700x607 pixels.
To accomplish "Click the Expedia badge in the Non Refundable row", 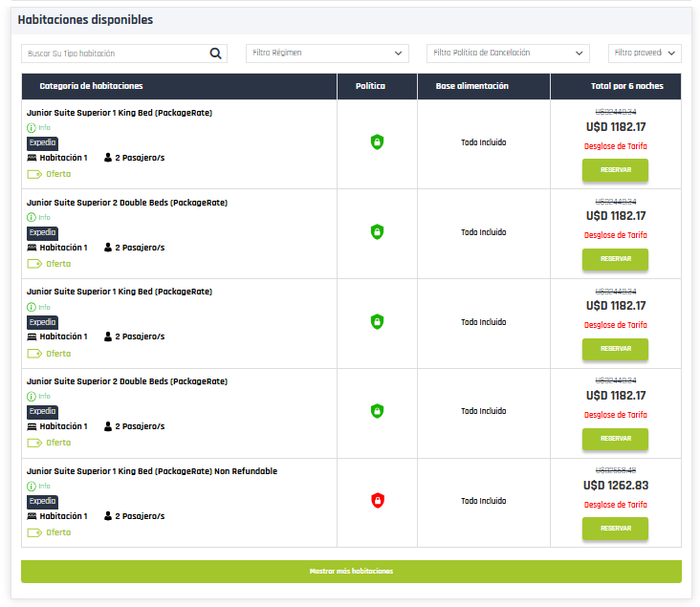I will tap(42, 501).
